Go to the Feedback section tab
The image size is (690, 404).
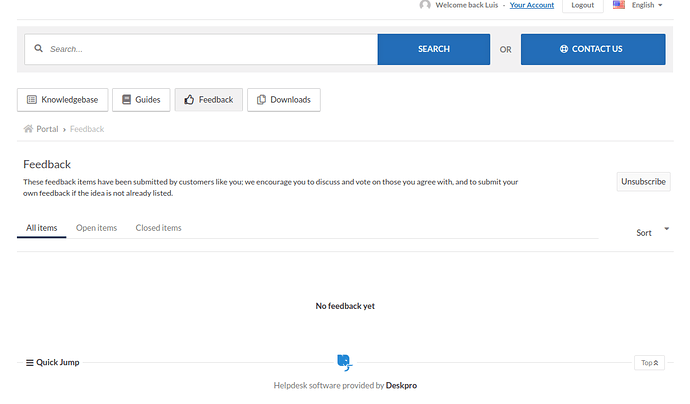click(209, 100)
